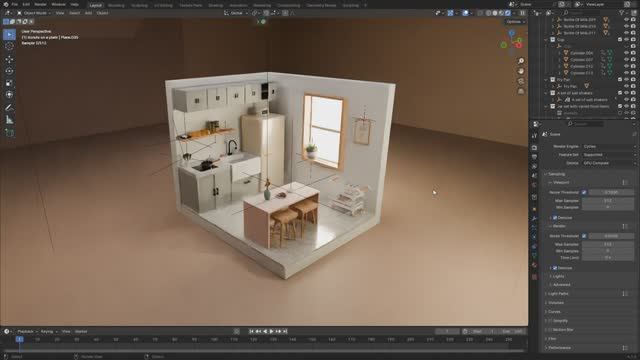Viewport: 640px width, 360px height.
Task: Switch to the Layout workspace tab
Action: [x=96, y=5]
